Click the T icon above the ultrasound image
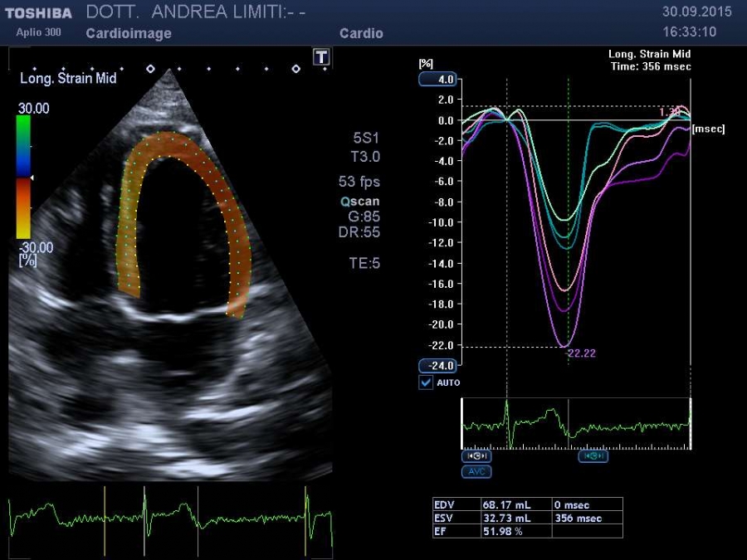This screenshot has width=747, height=560. point(321,57)
